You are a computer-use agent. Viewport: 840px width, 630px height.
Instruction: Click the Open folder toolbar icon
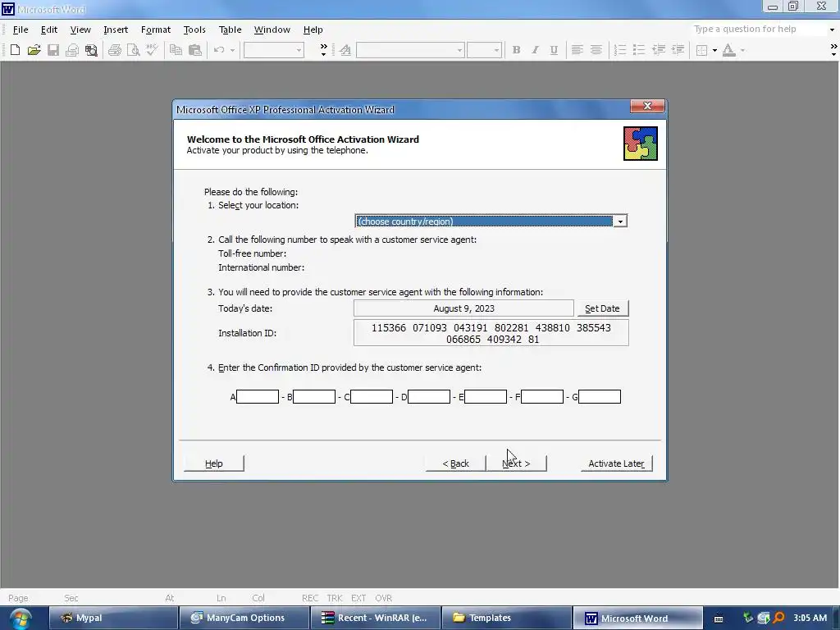(34, 50)
